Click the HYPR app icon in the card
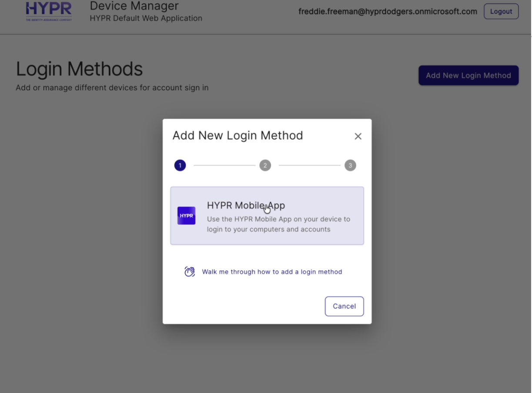 point(186,216)
